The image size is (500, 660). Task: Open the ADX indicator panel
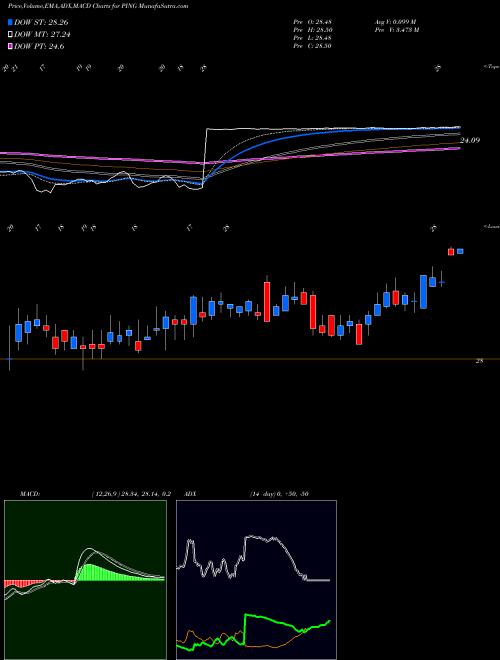pyautogui.click(x=256, y=580)
